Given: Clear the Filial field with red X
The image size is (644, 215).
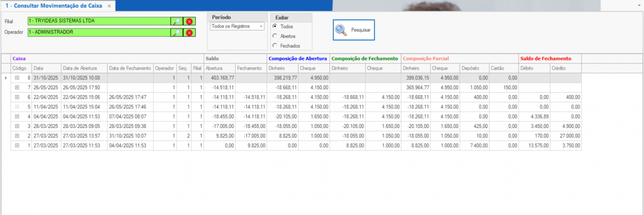Looking at the screenshot, I should [x=189, y=21].
